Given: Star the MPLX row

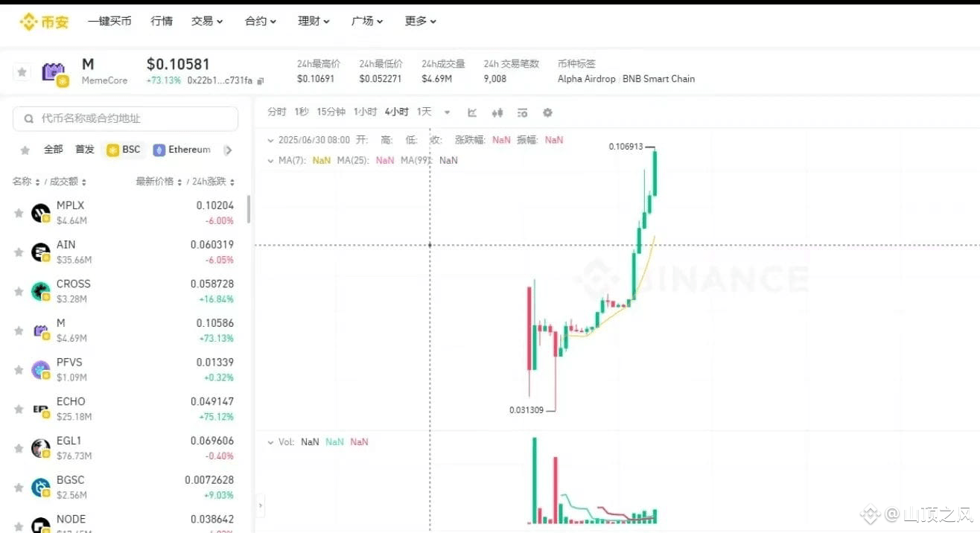Looking at the screenshot, I should (19, 214).
